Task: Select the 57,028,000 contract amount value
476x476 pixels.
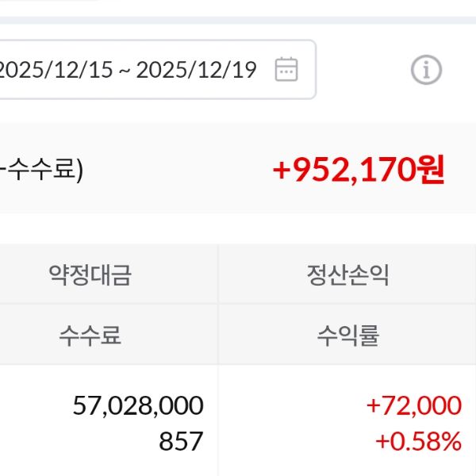Action: 137,405
